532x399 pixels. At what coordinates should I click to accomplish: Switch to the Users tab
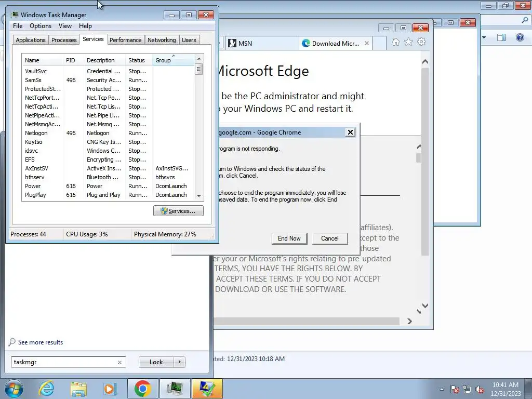(x=189, y=40)
